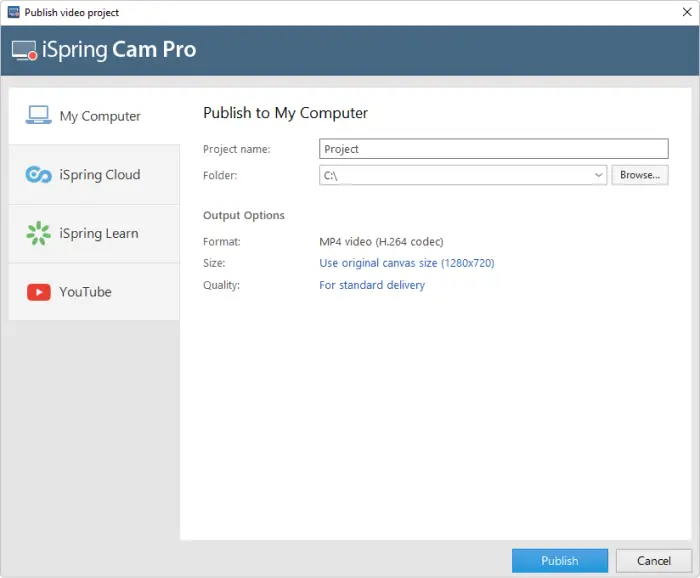This screenshot has width=700, height=578.
Task: Click Publish to My Computer heading
Action: pyautogui.click(x=285, y=113)
